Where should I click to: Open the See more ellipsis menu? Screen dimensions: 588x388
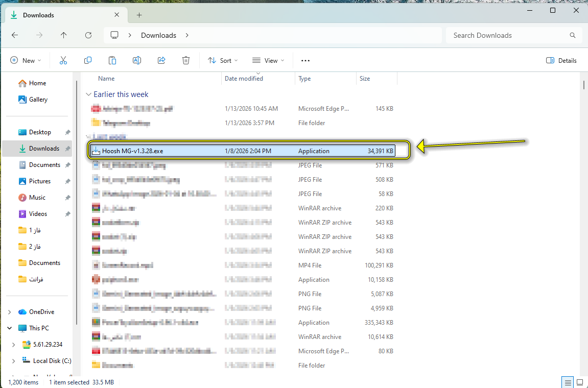(x=305, y=60)
